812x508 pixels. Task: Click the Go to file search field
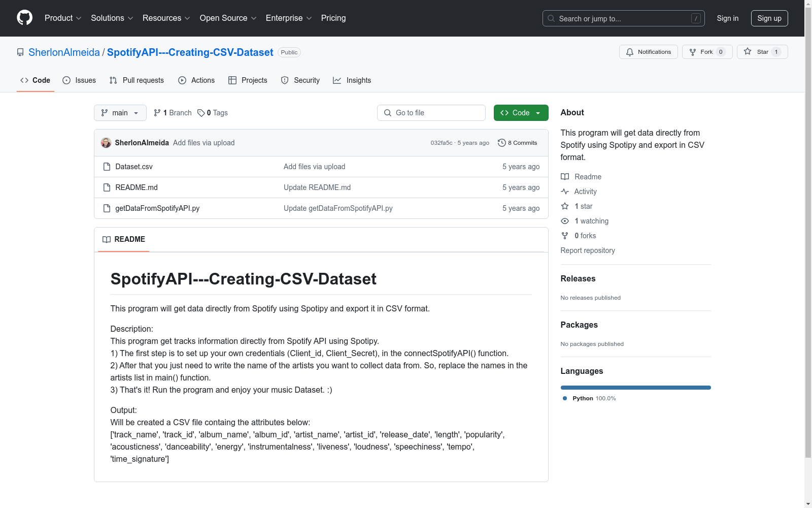(x=431, y=113)
